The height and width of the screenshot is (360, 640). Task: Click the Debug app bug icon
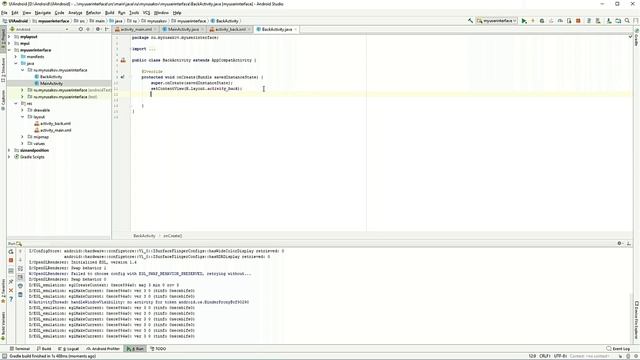[542, 20]
